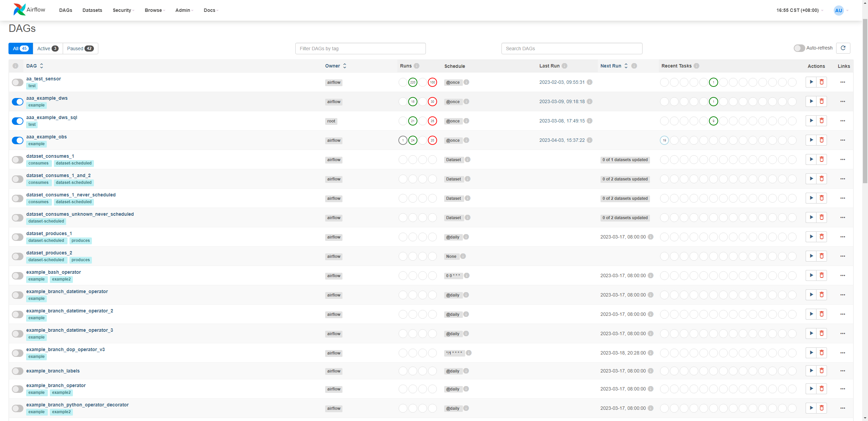Pause the aaa_example_obs DAG toggle
This screenshot has height=421, width=868.
pyautogui.click(x=18, y=140)
